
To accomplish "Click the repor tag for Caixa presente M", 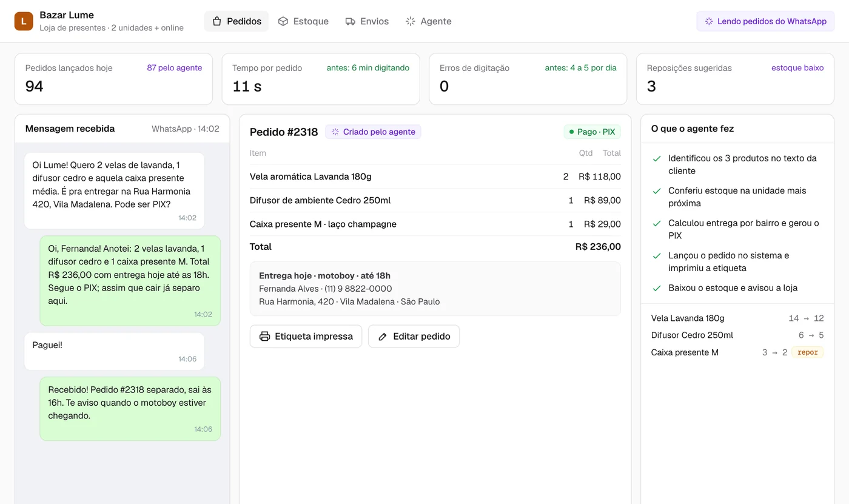I will coord(808,352).
